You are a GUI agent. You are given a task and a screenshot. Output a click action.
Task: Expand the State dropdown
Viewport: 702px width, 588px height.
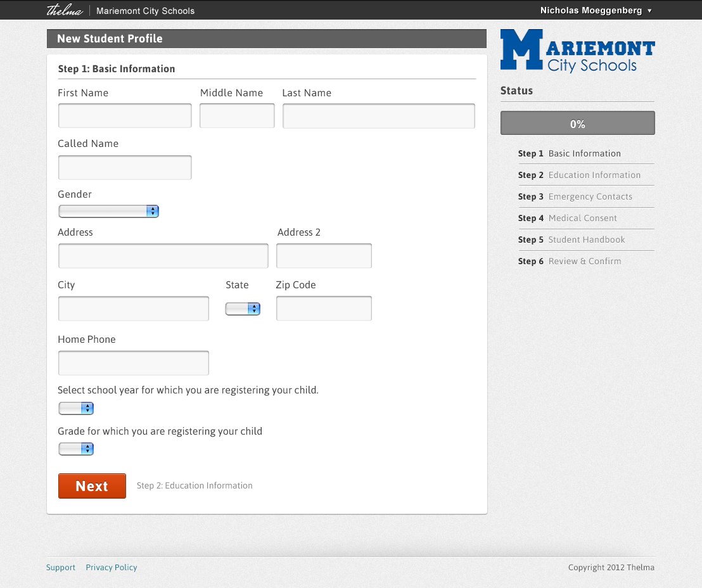tap(243, 309)
